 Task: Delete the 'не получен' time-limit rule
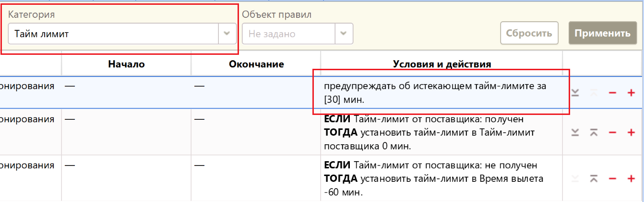pyautogui.click(x=612, y=179)
